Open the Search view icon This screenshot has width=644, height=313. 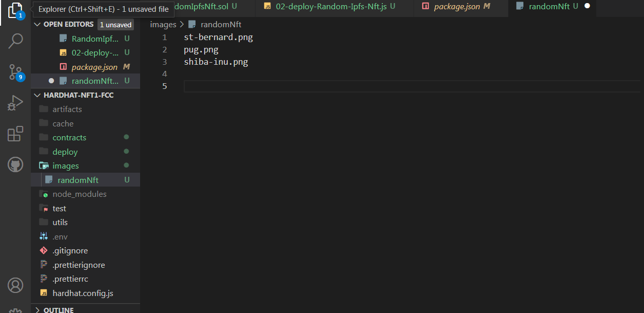click(x=15, y=41)
